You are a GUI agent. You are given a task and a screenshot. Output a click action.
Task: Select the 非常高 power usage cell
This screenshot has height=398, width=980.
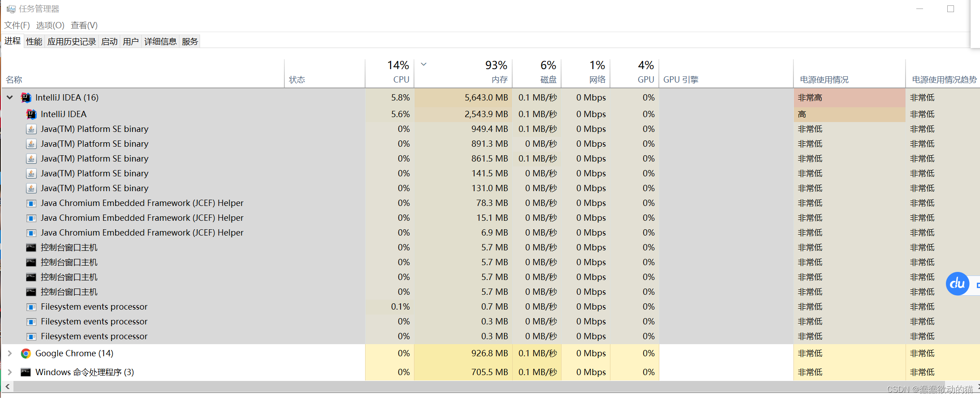849,97
